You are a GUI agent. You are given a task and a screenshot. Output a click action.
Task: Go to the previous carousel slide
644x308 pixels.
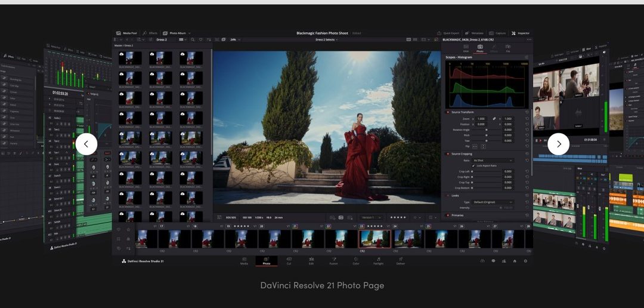coord(86,144)
